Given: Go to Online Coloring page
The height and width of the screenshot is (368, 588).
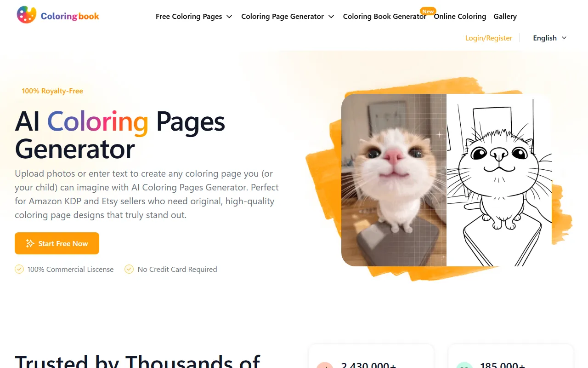Looking at the screenshot, I should pyautogui.click(x=460, y=17).
